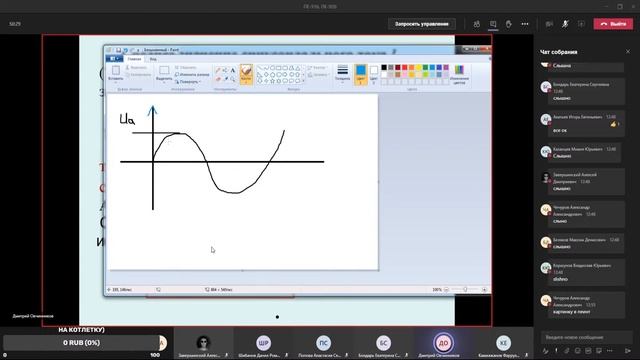Open More actions ellipsis in Teams
This screenshot has height=360, width=640.
[x=525, y=24]
